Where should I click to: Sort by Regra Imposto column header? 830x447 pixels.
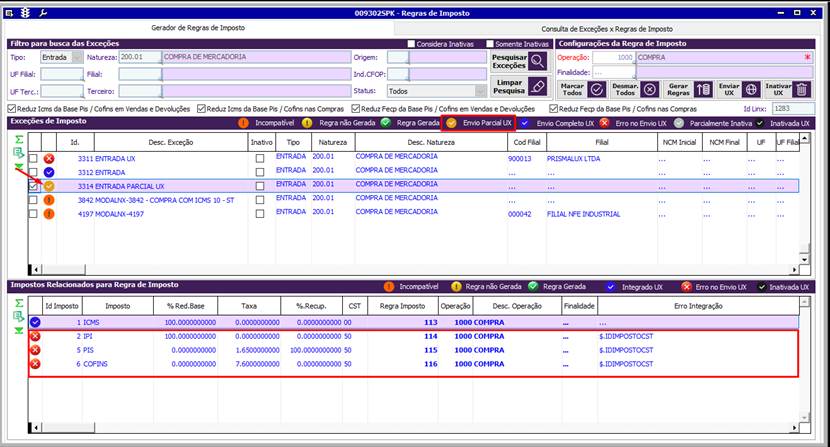point(402,306)
